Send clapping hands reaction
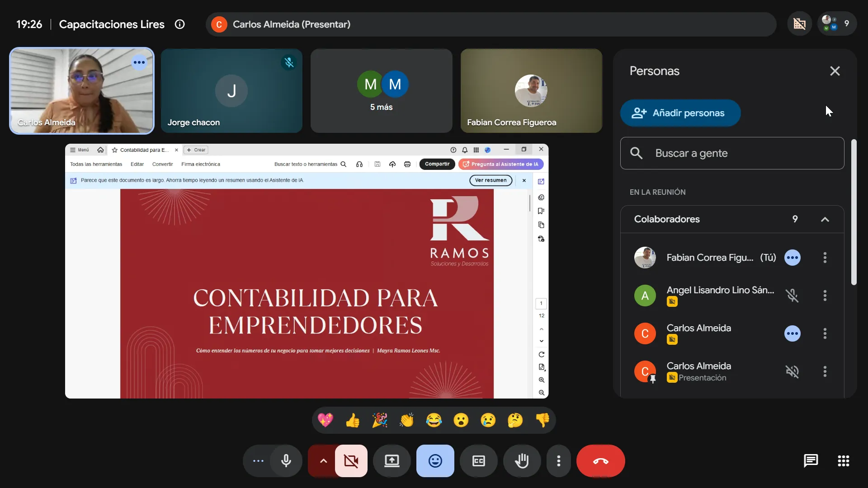 point(407,420)
